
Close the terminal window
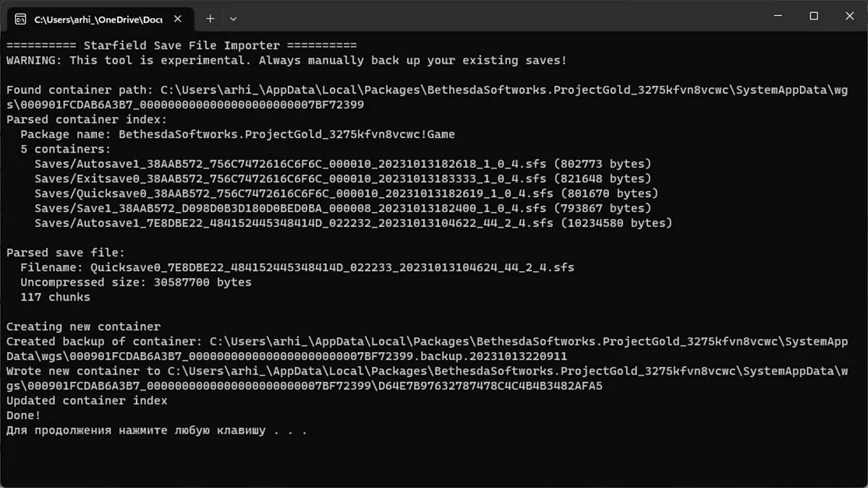848,16
